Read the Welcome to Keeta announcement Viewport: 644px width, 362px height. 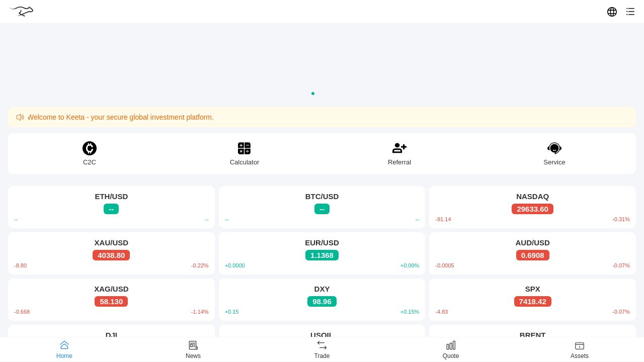pyautogui.click(x=121, y=117)
